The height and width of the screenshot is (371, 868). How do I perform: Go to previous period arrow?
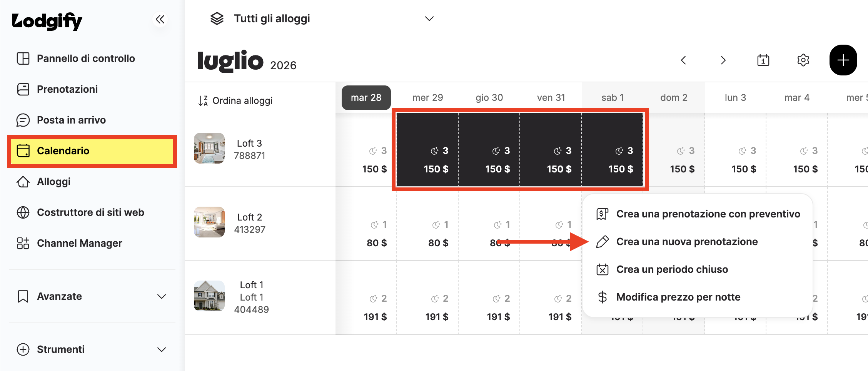coord(683,60)
